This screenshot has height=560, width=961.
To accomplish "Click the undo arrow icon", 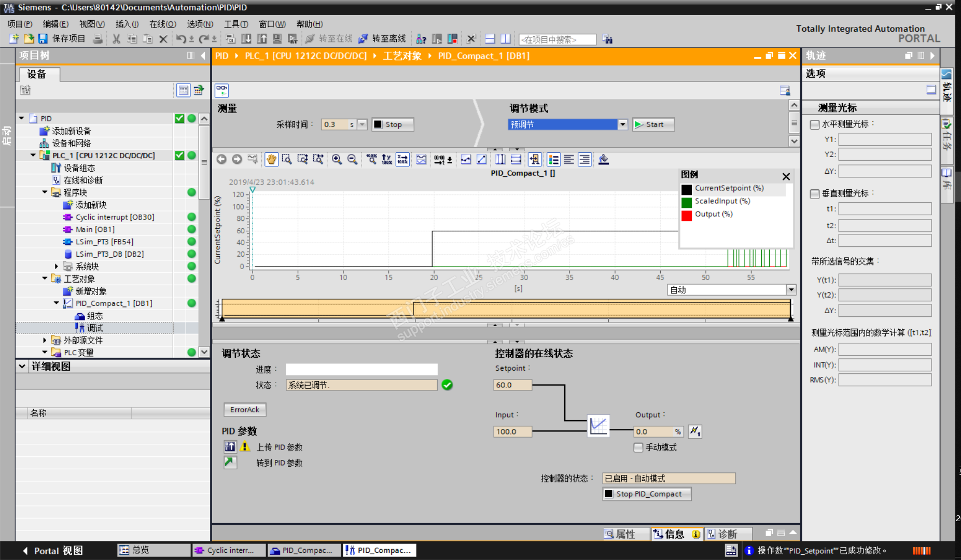I will click(x=180, y=38).
